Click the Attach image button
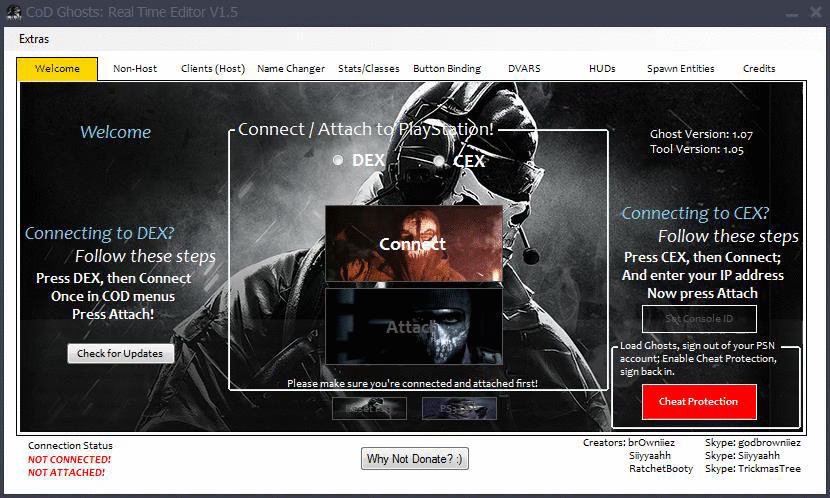Image resolution: width=830 pixels, height=498 pixels. (413, 326)
